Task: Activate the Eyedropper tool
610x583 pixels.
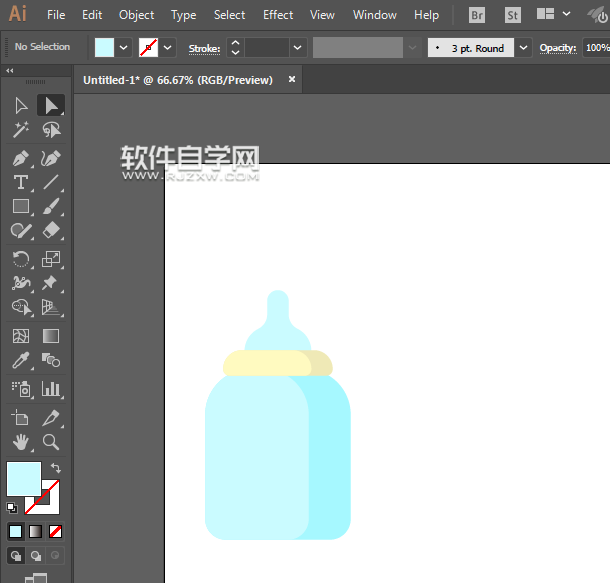Action: click(20, 361)
